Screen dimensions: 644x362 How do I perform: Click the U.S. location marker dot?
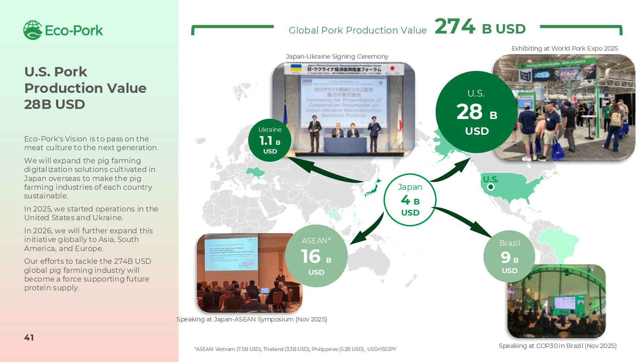[x=491, y=187]
